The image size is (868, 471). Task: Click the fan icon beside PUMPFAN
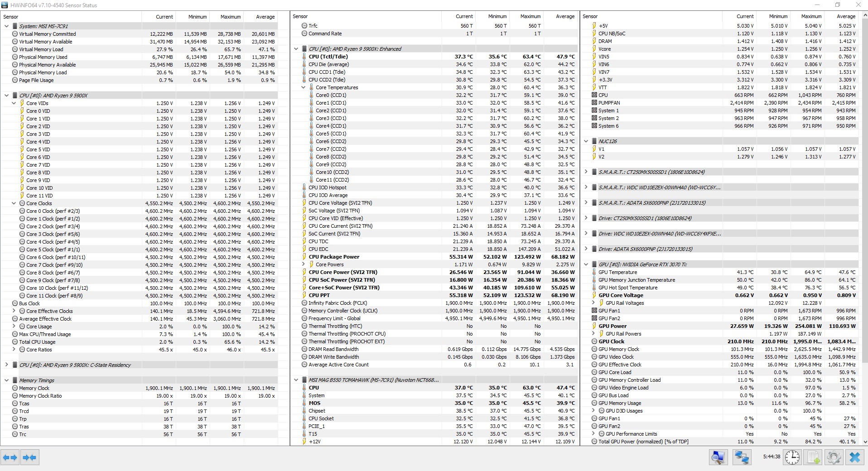pos(594,103)
